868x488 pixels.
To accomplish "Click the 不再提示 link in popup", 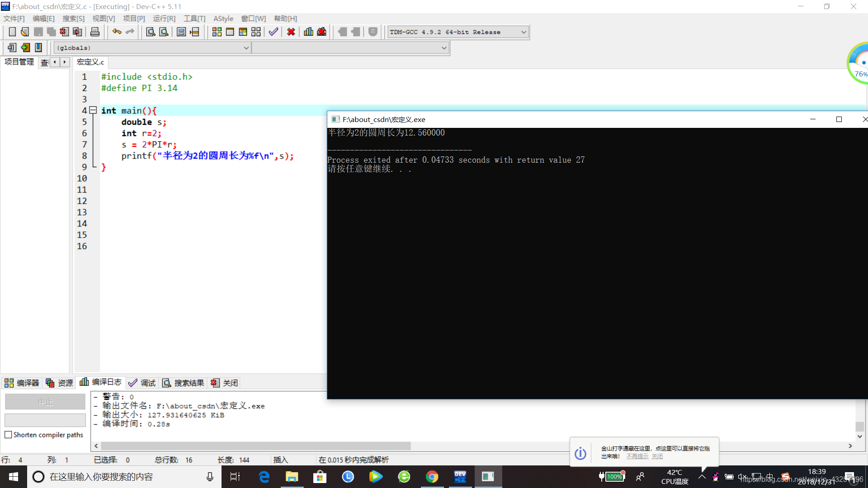I will point(637,456).
